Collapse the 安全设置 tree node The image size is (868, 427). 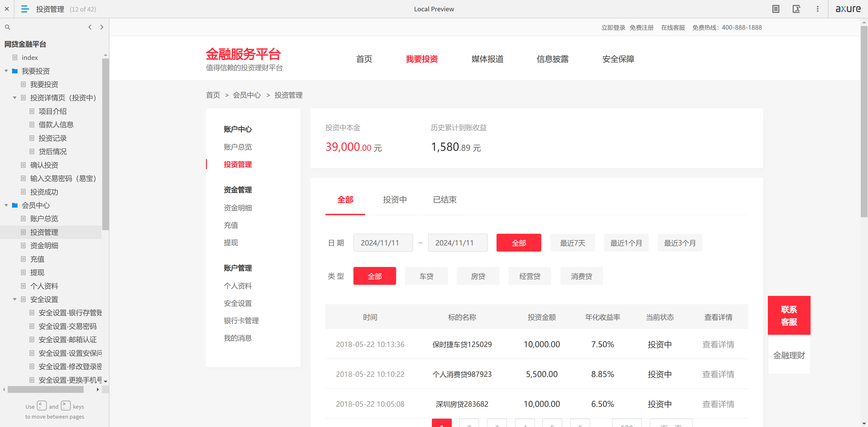[x=14, y=299]
